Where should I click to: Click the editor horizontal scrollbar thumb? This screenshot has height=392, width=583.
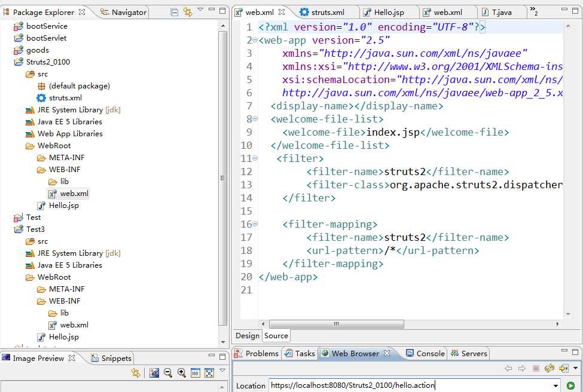click(x=337, y=324)
